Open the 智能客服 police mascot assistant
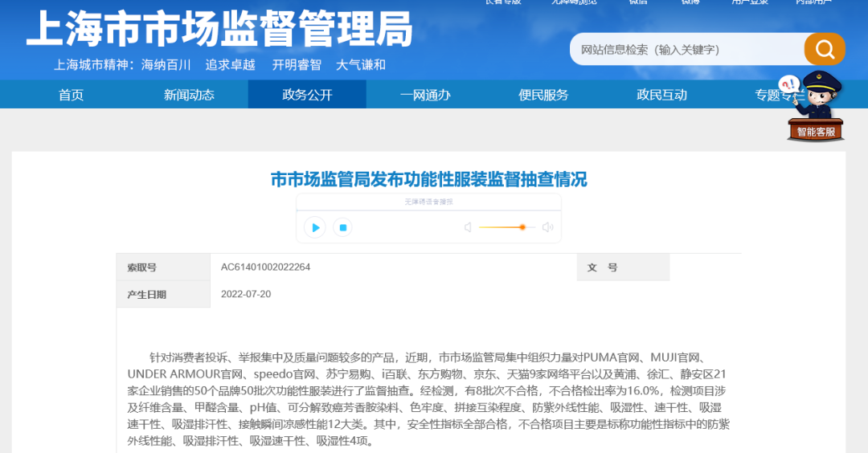Viewport: 868px width, 453px height. (815, 108)
